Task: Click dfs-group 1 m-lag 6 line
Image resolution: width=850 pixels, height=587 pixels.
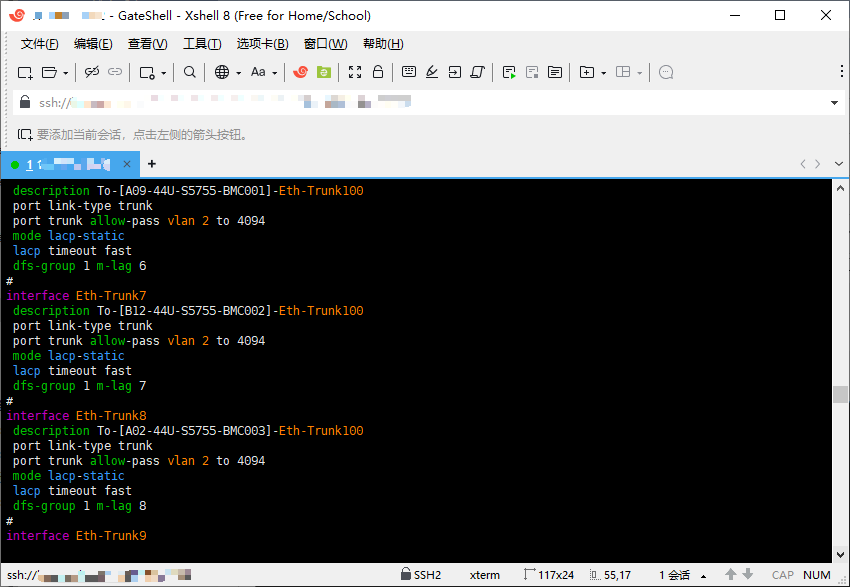Action: [80, 266]
